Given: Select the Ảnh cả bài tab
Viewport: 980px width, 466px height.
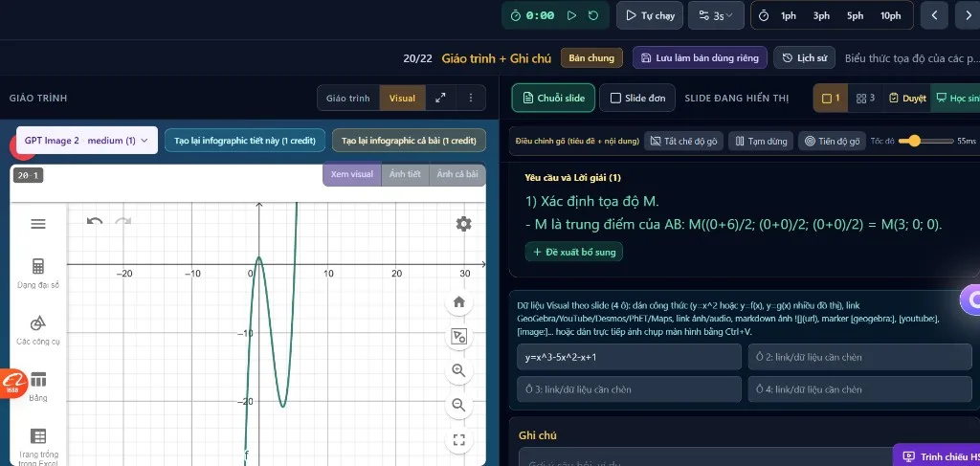Looking at the screenshot, I should (x=457, y=174).
